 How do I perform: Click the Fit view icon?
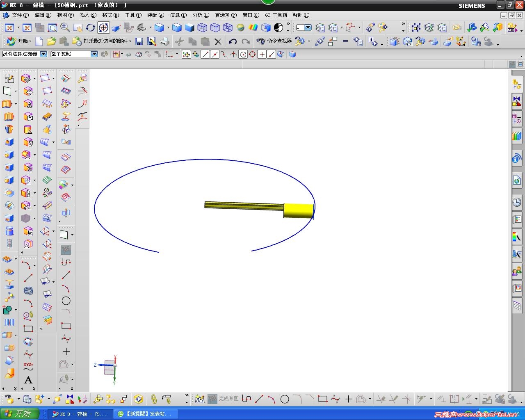tap(9, 28)
